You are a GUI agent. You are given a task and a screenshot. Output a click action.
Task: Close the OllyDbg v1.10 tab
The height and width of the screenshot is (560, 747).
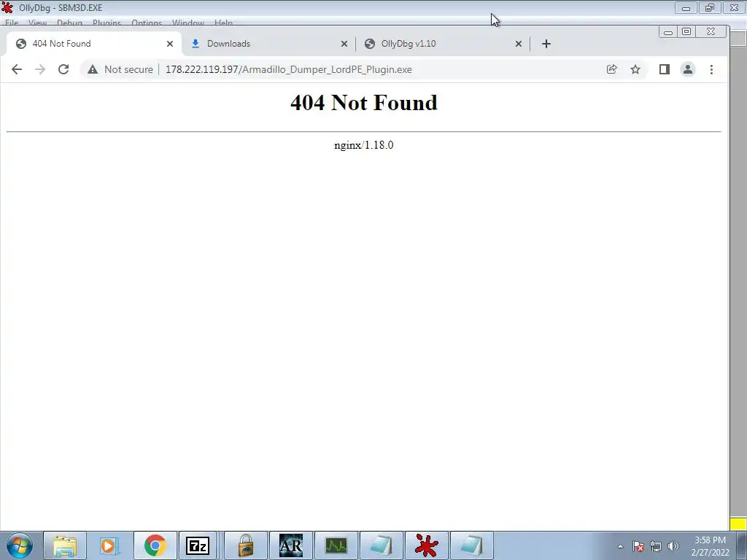tap(519, 44)
